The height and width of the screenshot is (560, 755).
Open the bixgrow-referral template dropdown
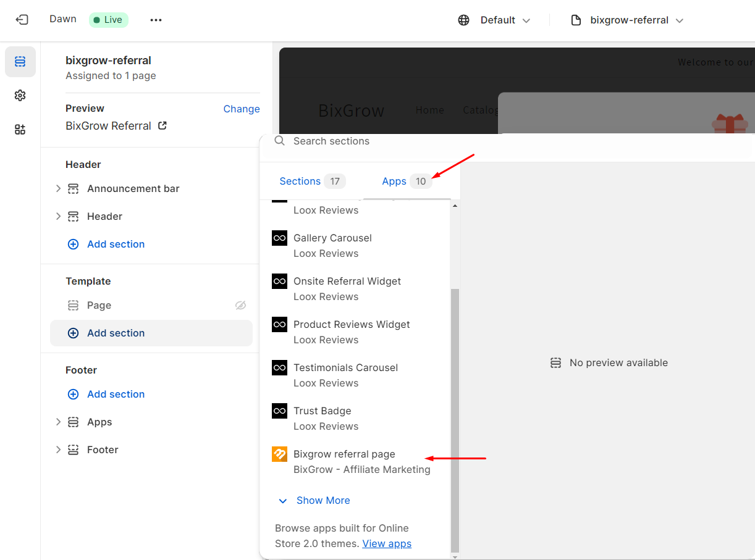coord(627,20)
